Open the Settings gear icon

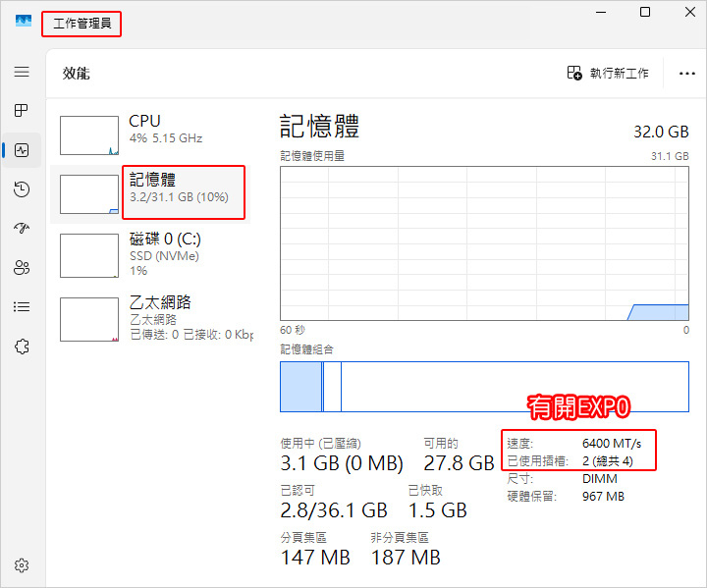[22, 565]
